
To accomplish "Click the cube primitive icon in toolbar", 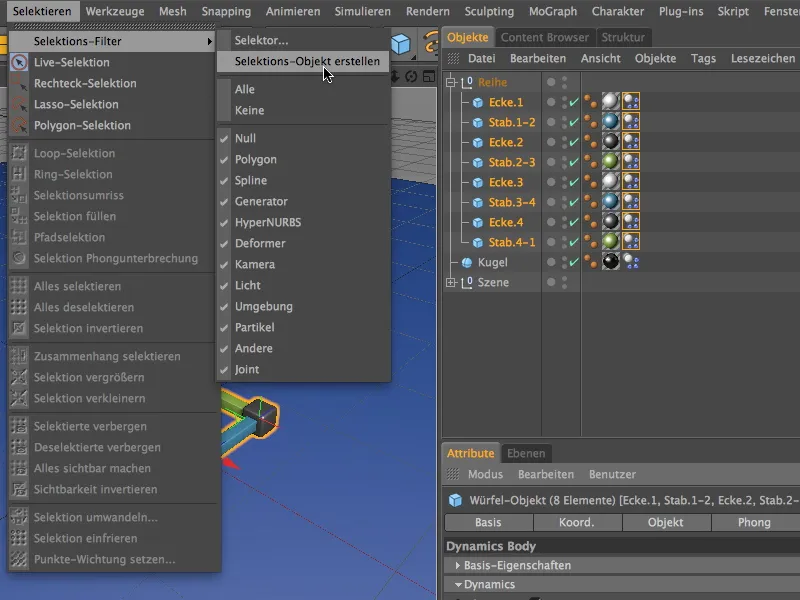I will tap(401, 44).
